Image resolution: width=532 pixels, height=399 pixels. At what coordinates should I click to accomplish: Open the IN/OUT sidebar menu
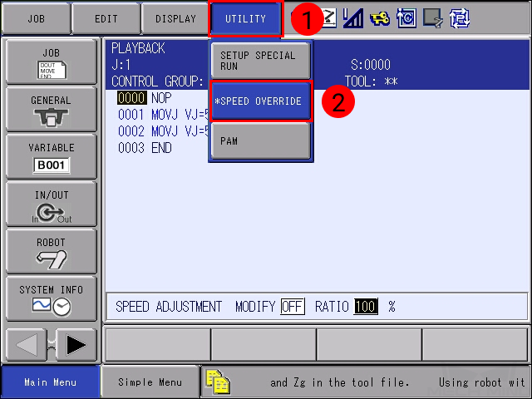[x=52, y=204]
